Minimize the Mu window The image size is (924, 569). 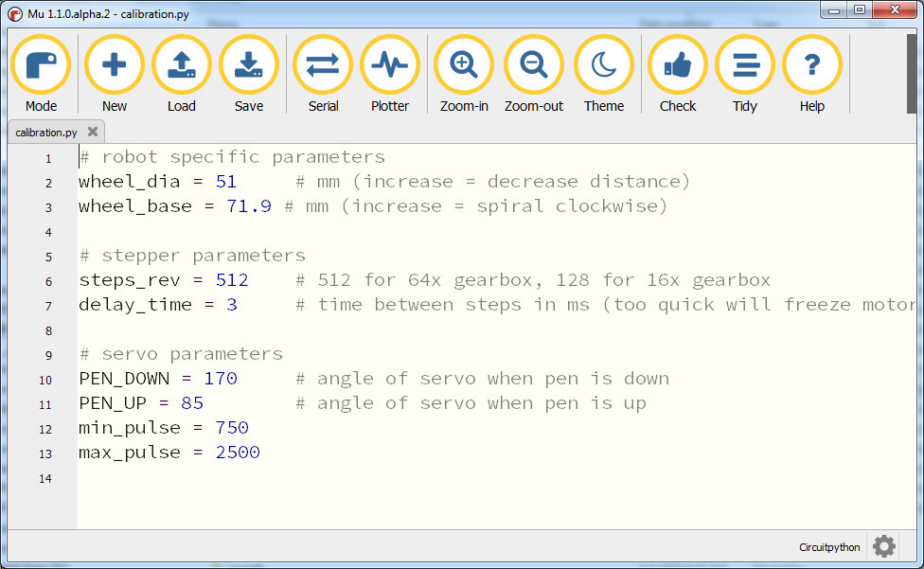833,10
